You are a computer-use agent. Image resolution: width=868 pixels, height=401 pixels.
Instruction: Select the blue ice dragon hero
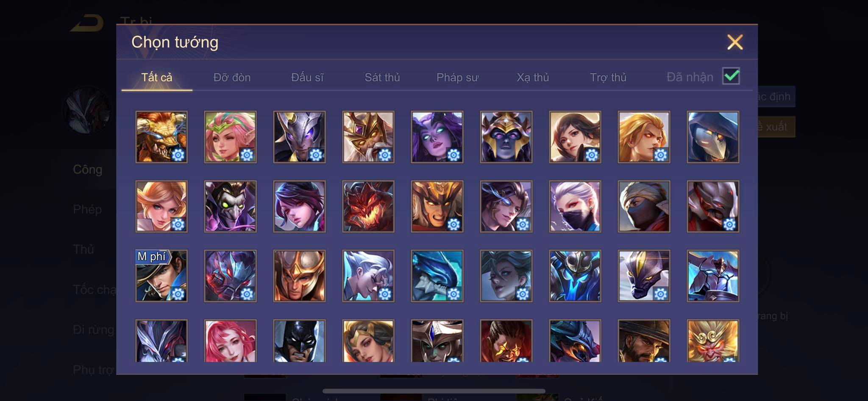[x=437, y=276]
